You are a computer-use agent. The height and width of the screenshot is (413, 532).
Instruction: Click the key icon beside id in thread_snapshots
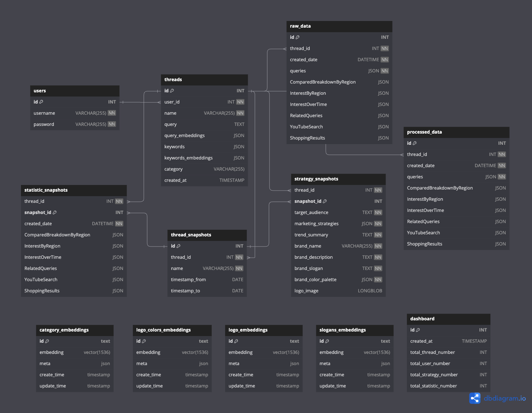tap(178, 246)
